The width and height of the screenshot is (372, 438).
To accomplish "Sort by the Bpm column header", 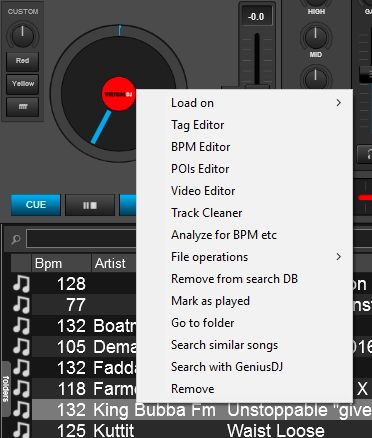I will (x=61, y=263).
